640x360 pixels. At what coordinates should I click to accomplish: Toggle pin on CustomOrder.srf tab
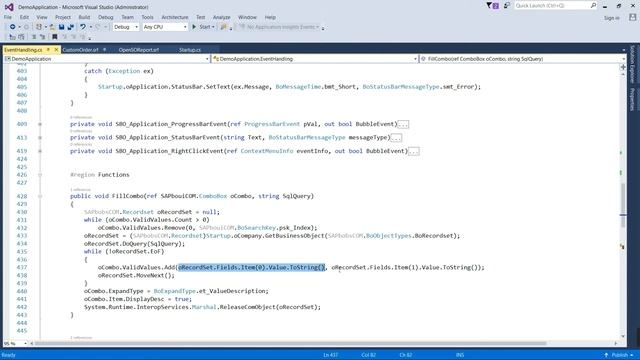104,50
